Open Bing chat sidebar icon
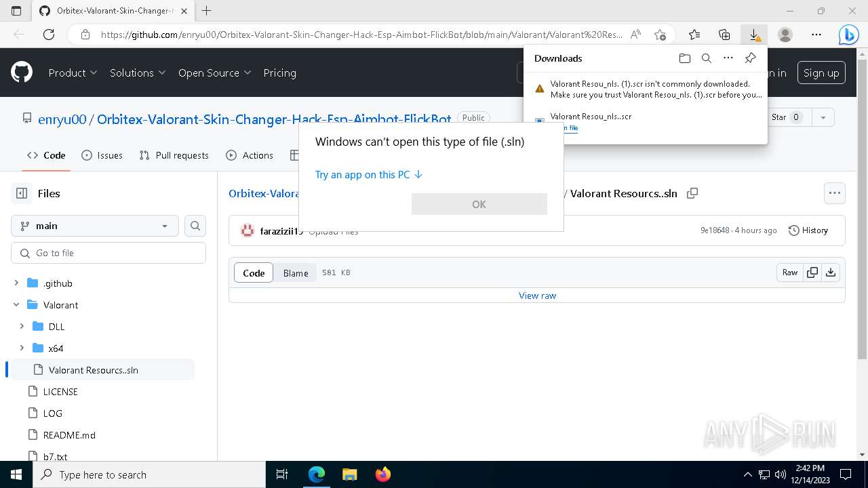868x488 pixels. tap(848, 35)
